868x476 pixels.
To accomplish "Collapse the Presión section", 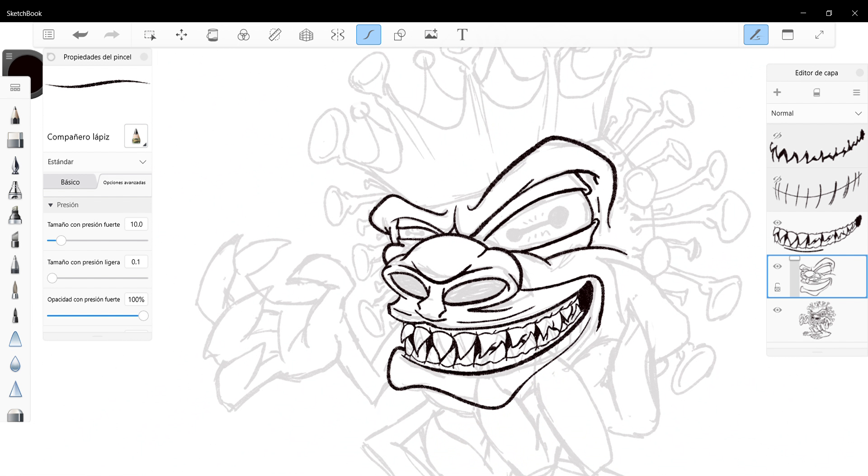I will pyautogui.click(x=51, y=205).
